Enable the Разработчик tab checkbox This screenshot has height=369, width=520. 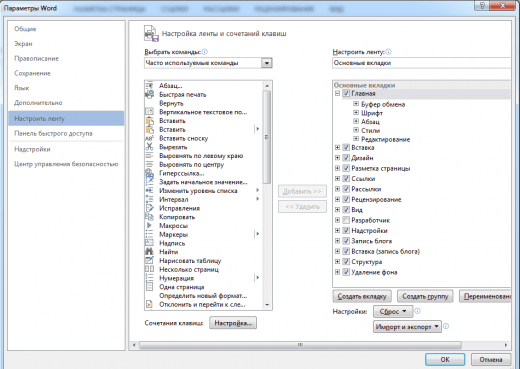click(346, 220)
